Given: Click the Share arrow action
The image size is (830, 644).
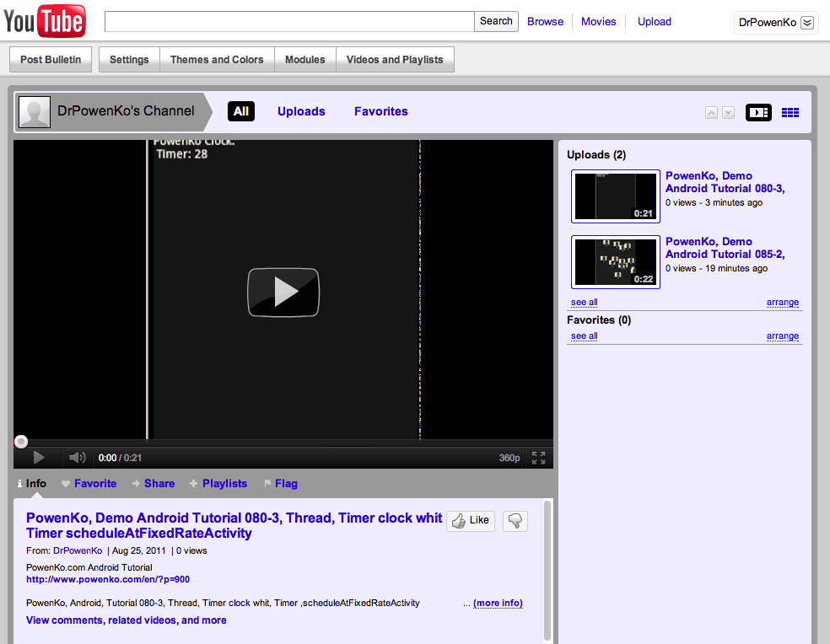Looking at the screenshot, I should click(154, 484).
